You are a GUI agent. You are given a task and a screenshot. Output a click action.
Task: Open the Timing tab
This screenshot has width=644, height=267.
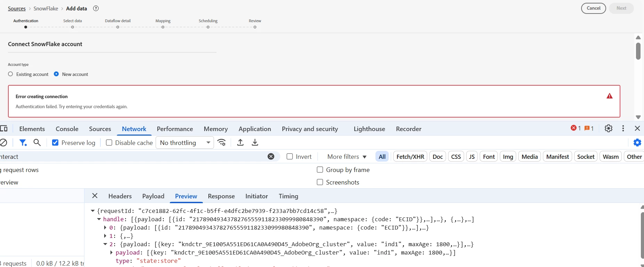[288, 196]
